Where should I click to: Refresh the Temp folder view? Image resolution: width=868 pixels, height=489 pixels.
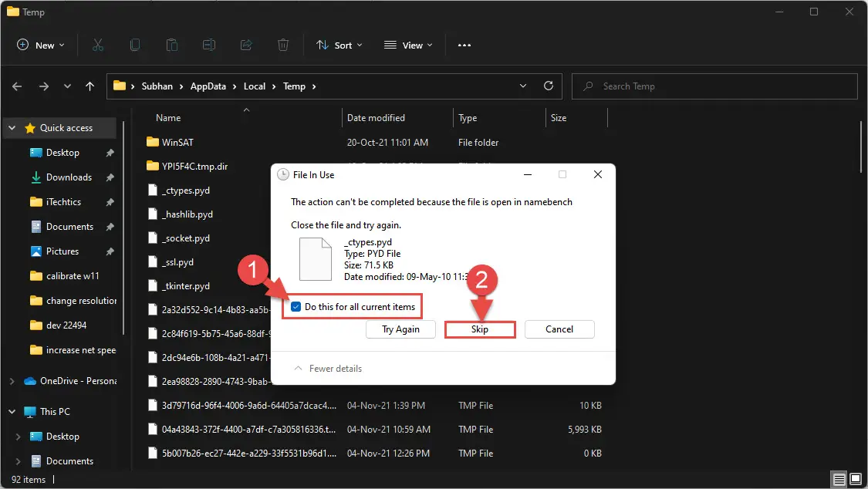click(x=549, y=86)
